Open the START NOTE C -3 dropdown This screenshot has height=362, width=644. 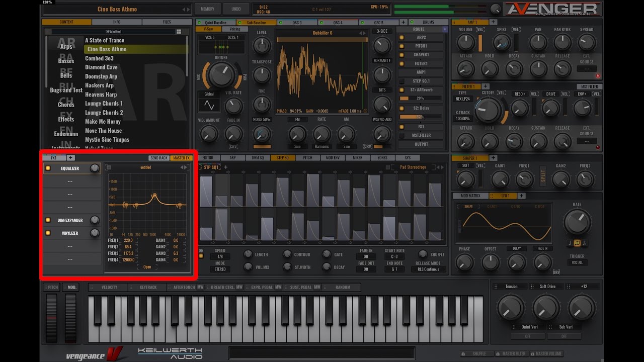coord(394,256)
